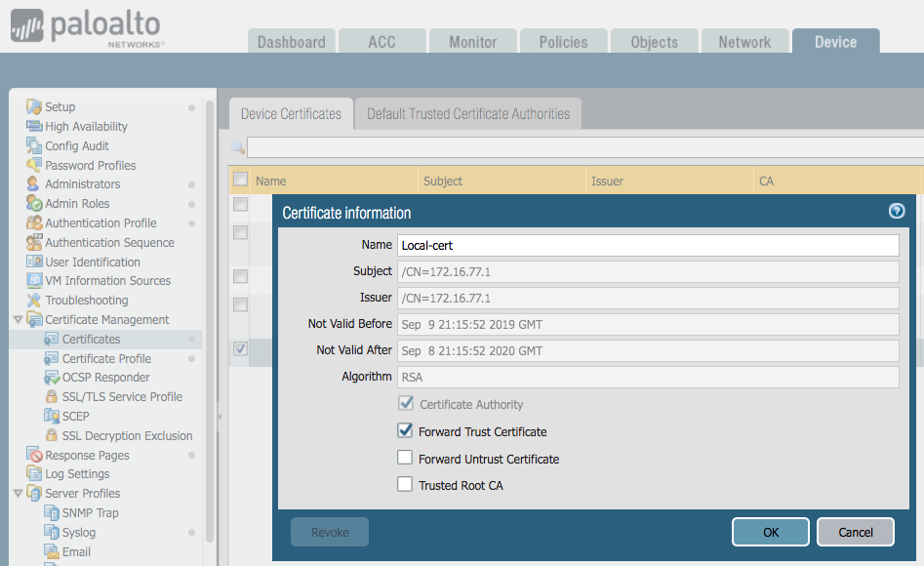Screen dimensions: 924x566
Task: Click the help icon in the Certificate information dialog
Action: [x=896, y=210]
